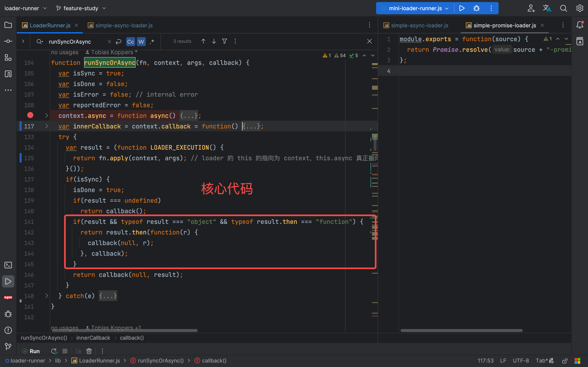
Task: Filter search results with the funnel icon
Action: [225, 41]
